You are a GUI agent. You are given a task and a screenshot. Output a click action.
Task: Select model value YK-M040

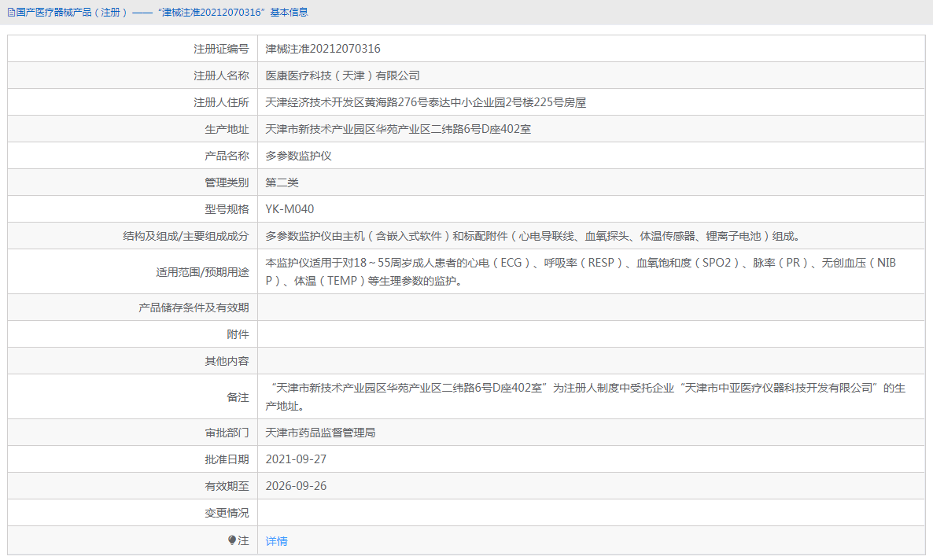click(289, 209)
